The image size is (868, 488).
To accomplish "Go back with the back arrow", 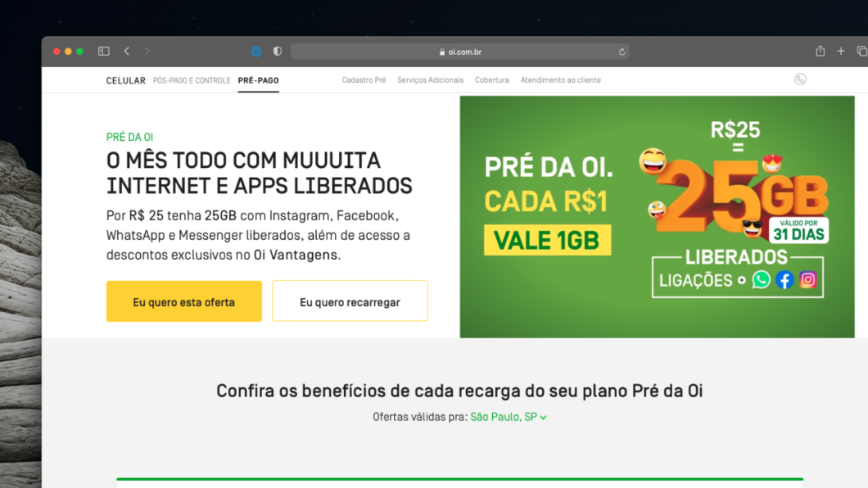I will click(127, 52).
